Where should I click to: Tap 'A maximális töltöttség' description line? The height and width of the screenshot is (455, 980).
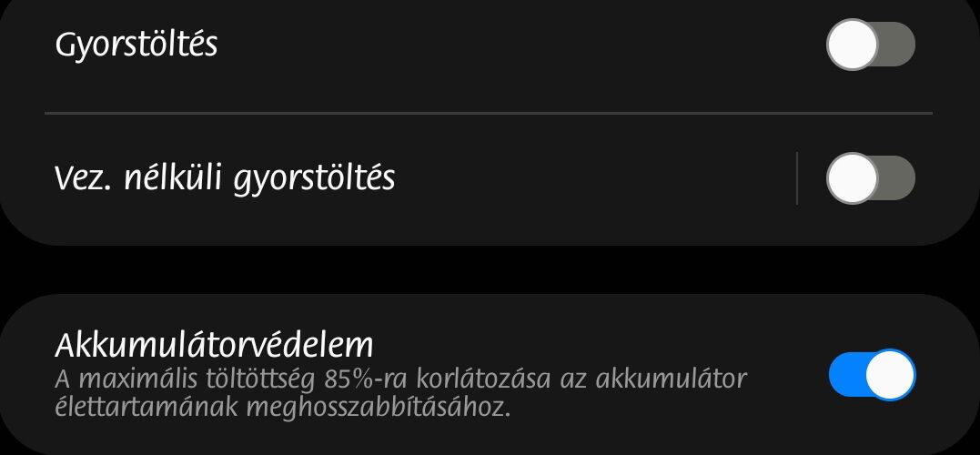pyautogui.click(x=187, y=379)
